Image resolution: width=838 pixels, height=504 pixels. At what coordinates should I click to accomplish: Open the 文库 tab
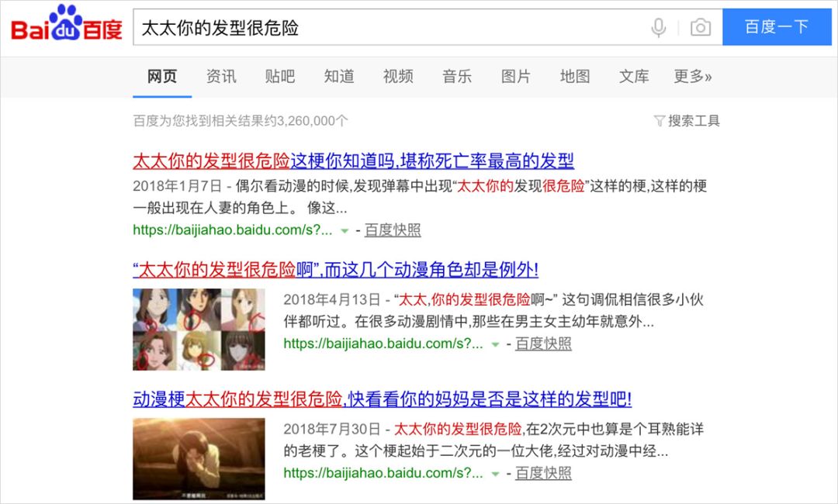pyautogui.click(x=634, y=76)
